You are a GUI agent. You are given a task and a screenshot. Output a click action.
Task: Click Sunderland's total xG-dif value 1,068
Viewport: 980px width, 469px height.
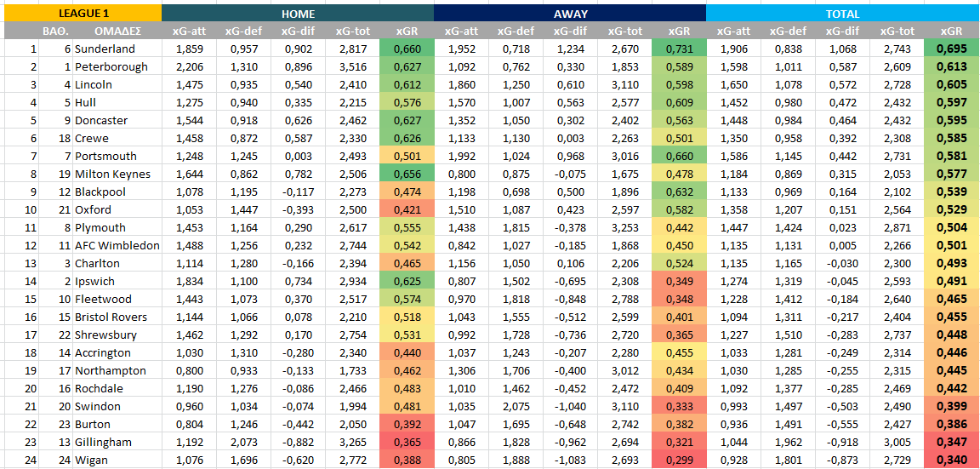click(842, 49)
